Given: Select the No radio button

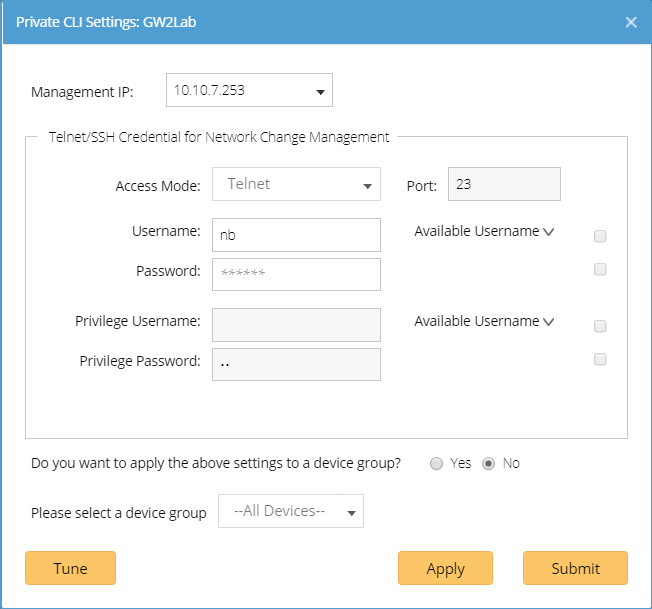Looking at the screenshot, I should 489,463.
